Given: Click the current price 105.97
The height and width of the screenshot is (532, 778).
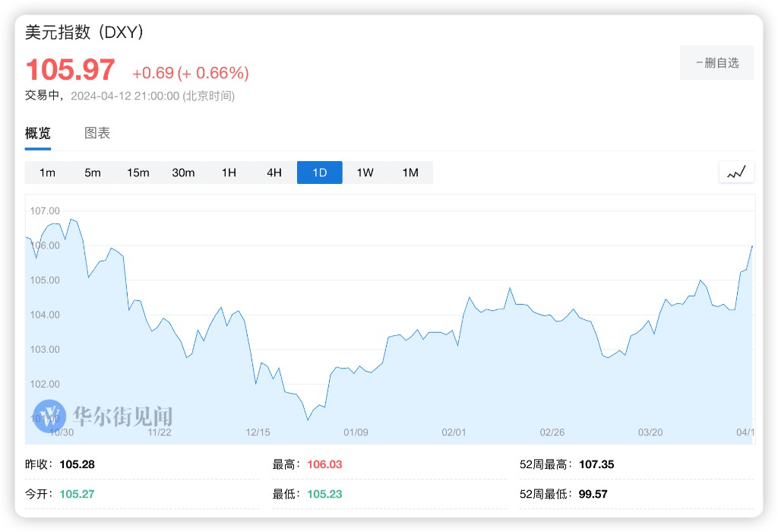Looking at the screenshot, I should [70, 71].
